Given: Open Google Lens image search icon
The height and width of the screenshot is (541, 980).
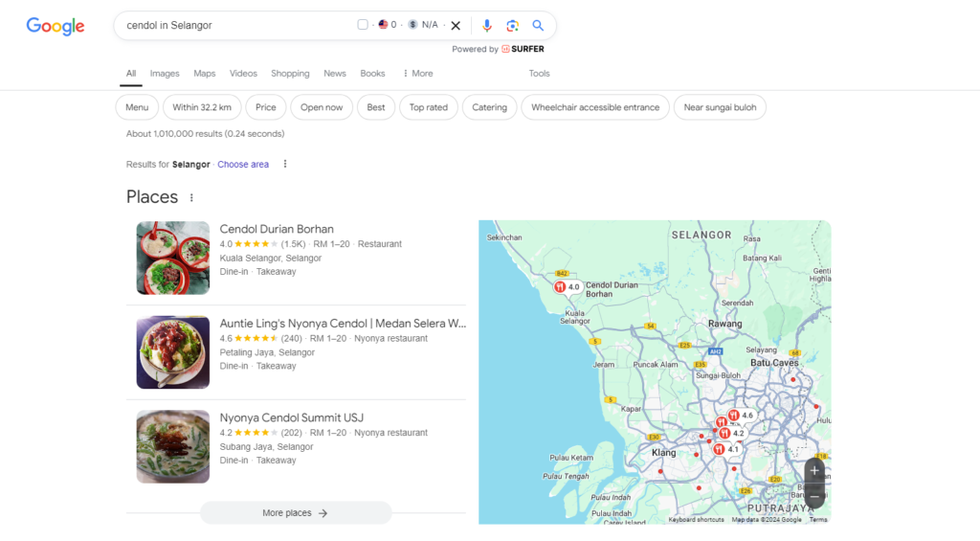Looking at the screenshot, I should point(513,26).
